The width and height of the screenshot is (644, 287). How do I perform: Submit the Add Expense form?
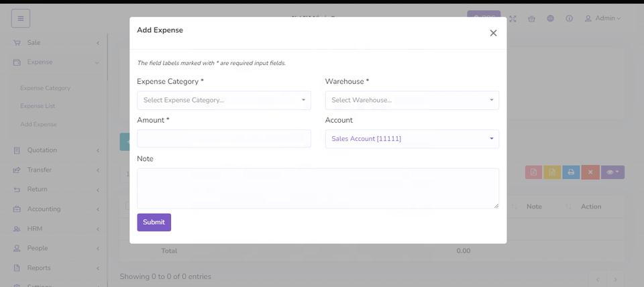click(154, 223)
